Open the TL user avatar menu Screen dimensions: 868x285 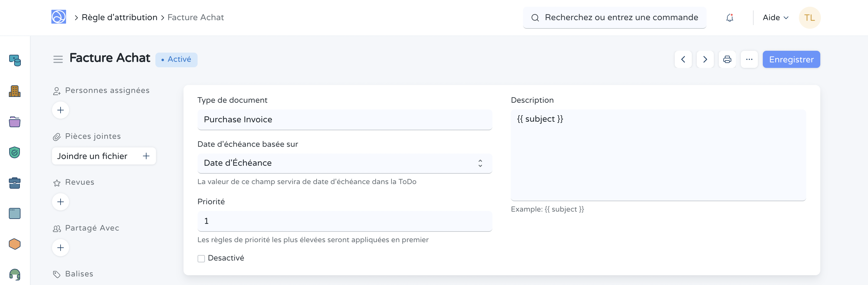point(809,17)
